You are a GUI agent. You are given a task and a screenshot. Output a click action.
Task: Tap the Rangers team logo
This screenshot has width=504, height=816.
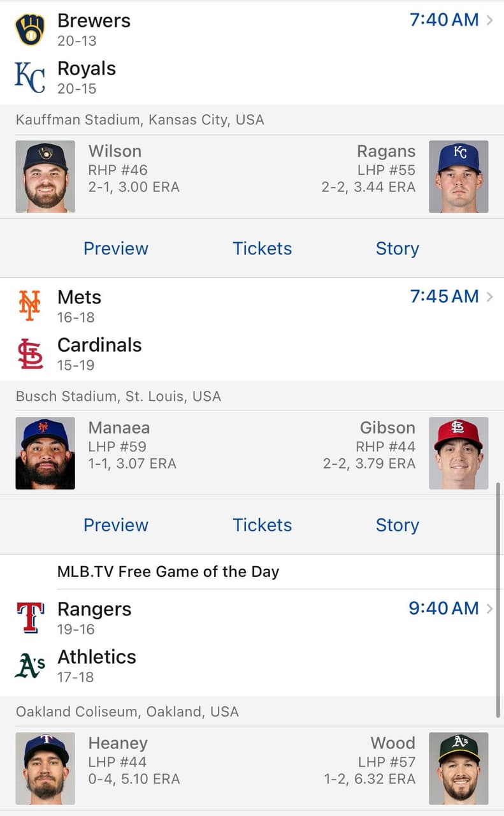point(30,617)
